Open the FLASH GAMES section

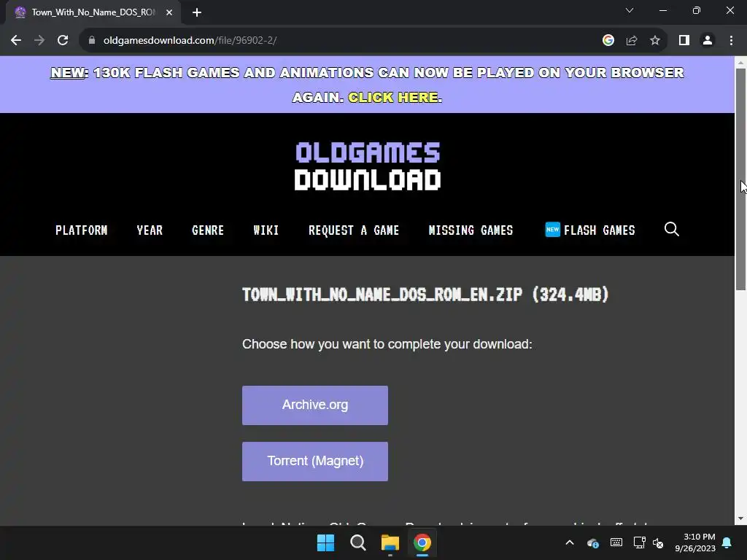(x=600, y=230)
